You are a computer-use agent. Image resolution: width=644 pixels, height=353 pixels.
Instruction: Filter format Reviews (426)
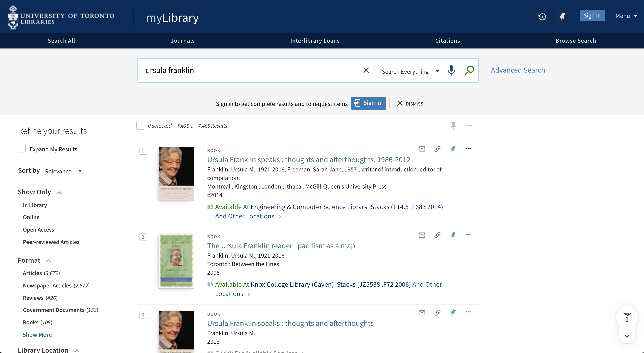click(x=40, y=298)
